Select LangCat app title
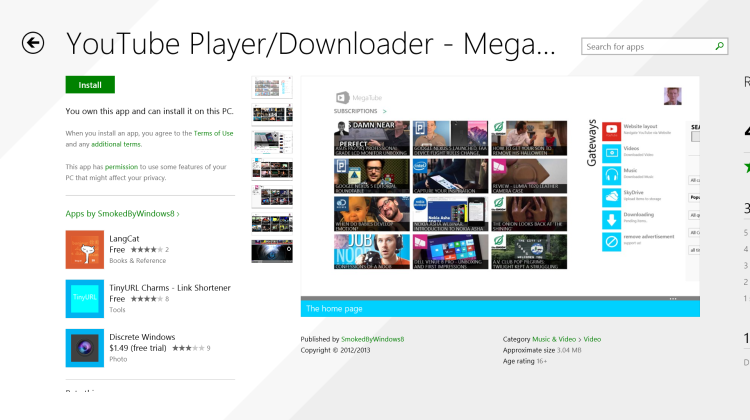The height and width of the screenshot is (420, 750). click(124, 239)
